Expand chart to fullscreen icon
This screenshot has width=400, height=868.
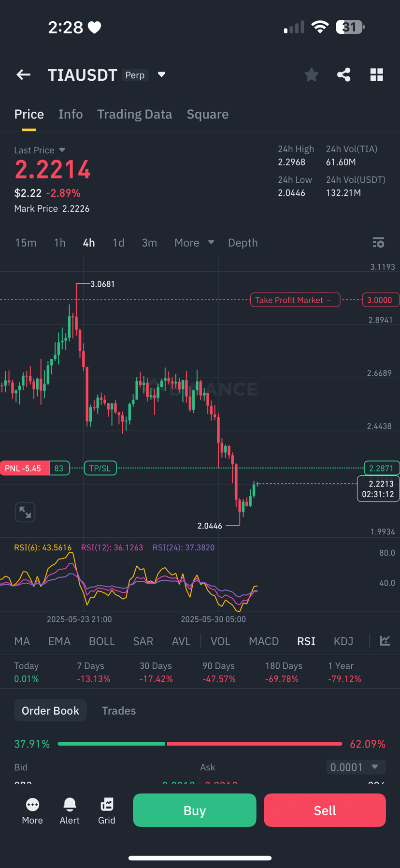click(25, 512)
